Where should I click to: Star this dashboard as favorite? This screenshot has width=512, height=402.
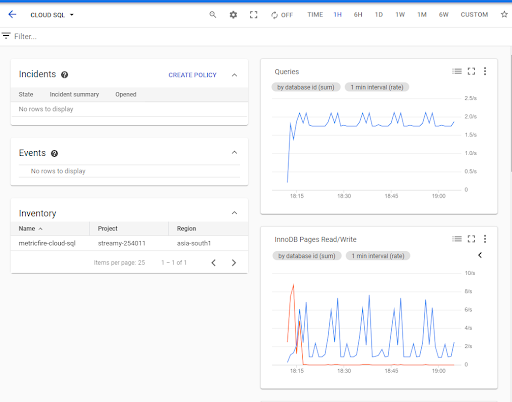click(x=504, y=14)
